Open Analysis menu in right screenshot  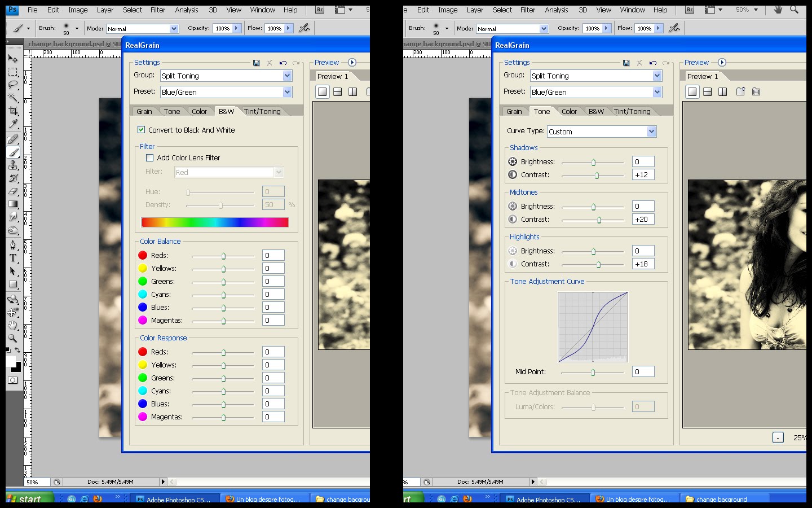557,10
